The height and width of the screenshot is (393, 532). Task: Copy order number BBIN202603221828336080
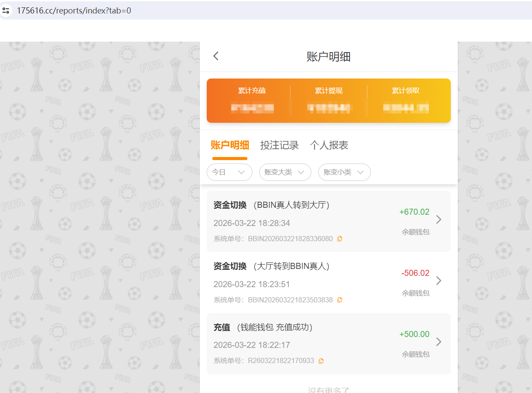coord(340,238)
